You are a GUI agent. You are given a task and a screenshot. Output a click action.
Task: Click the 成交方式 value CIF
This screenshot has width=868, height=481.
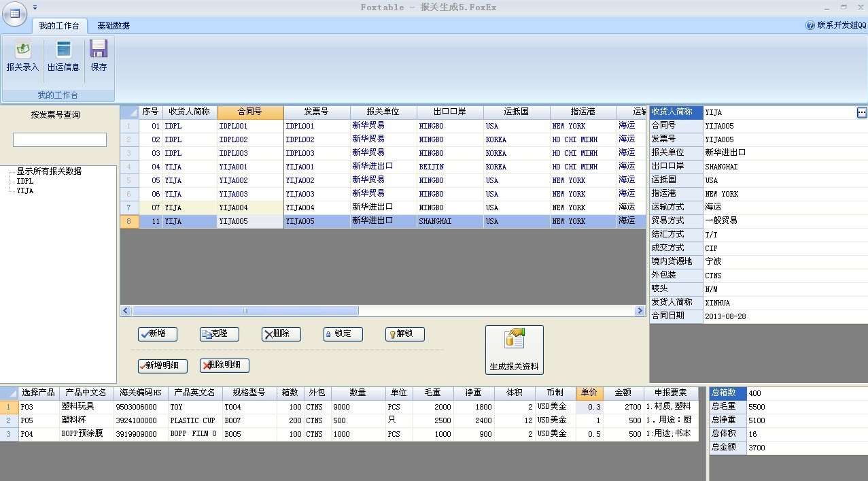tap(785, 248)
